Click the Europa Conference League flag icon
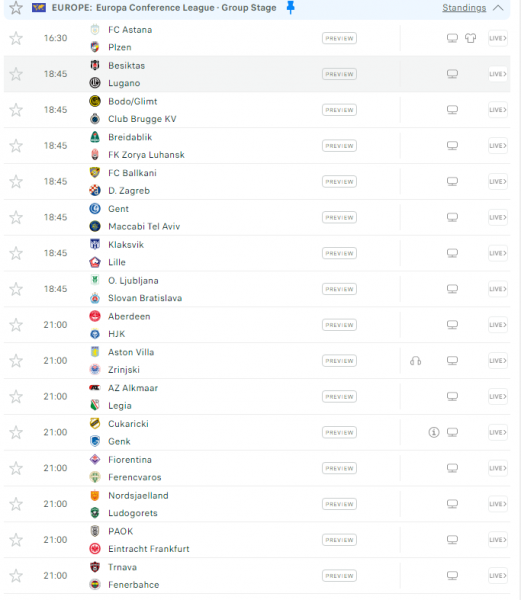The height and width of the screenshot is (600, 521). (39, 8)
